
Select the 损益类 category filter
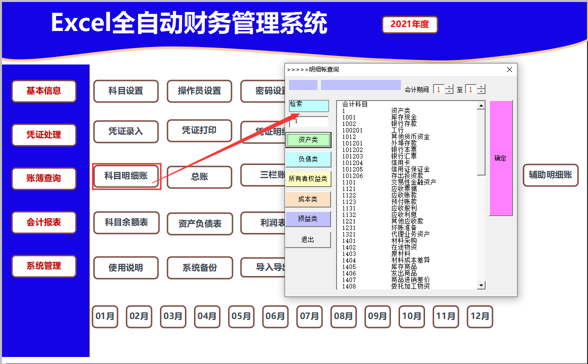308,219
